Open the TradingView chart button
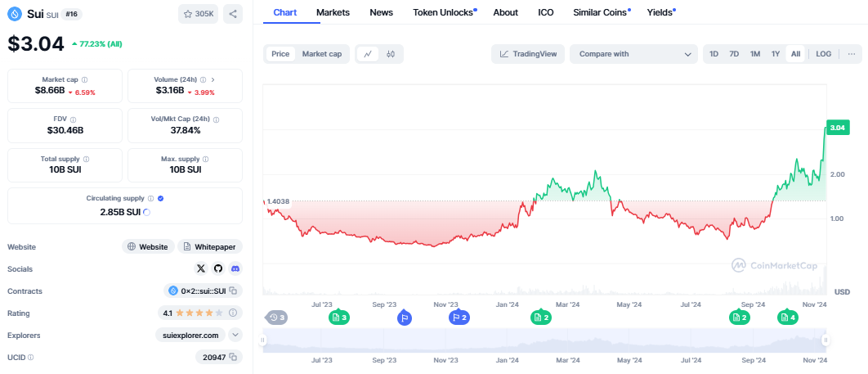This screenshot has width=868, height=374. [x=528, y=54]
